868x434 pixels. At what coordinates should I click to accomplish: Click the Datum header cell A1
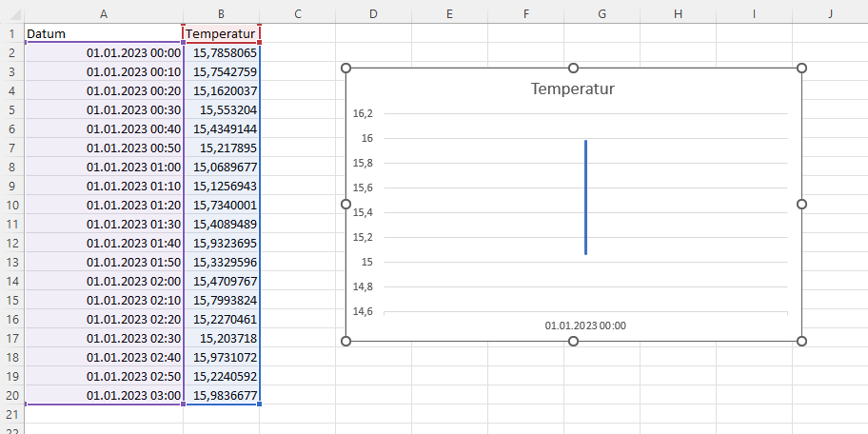(x=103, y=33)
